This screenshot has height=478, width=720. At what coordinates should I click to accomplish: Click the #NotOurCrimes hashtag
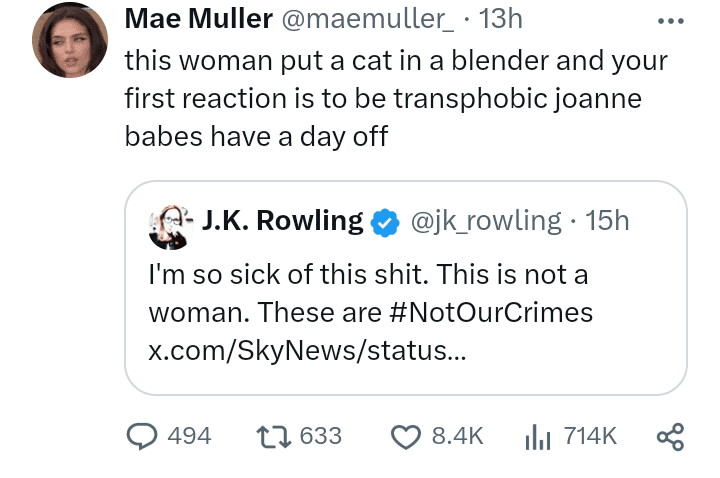490,313
